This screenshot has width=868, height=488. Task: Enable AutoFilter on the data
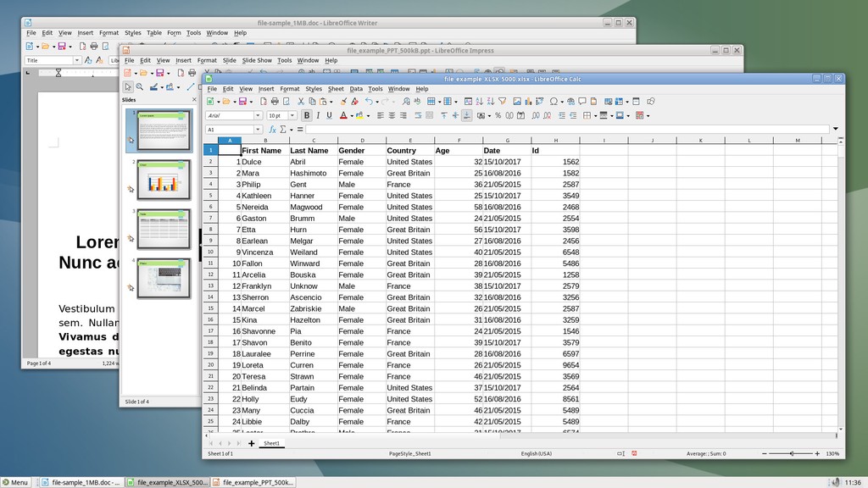click(x=501, y=100)
